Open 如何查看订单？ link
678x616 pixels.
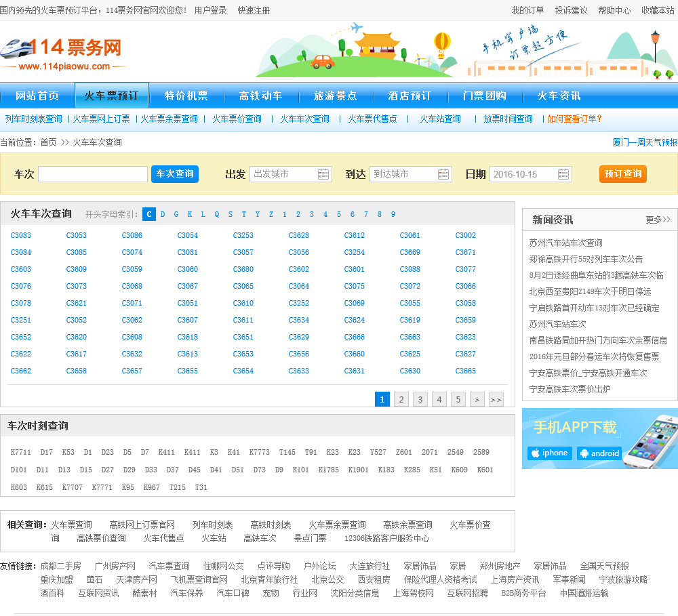pos(575,119)
